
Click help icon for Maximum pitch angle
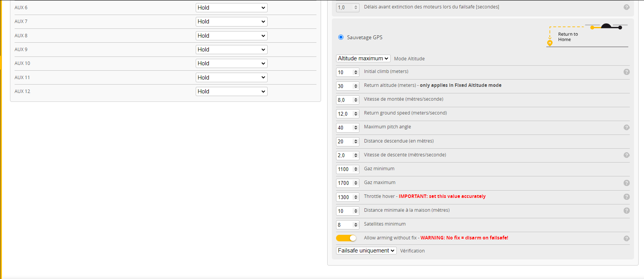click(626, 127)
